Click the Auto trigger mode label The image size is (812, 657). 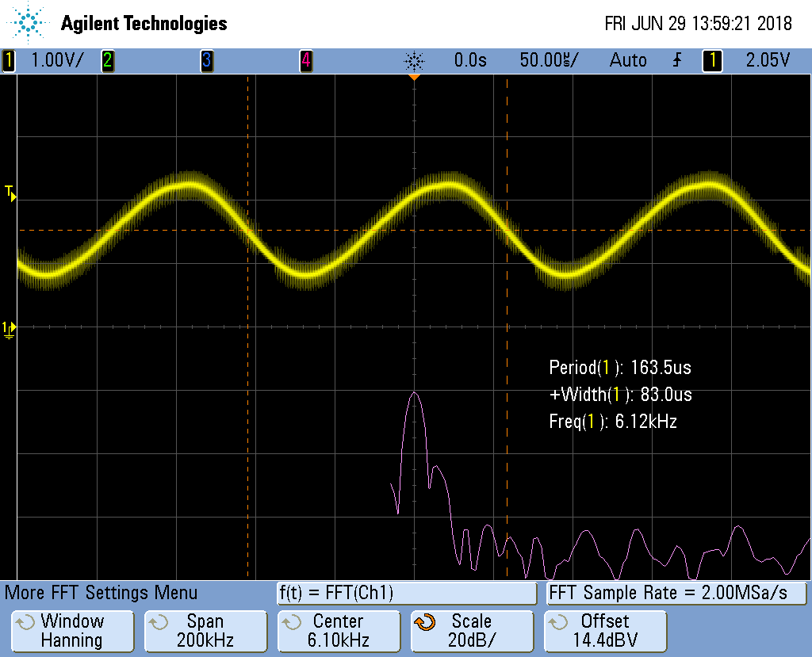628,60
